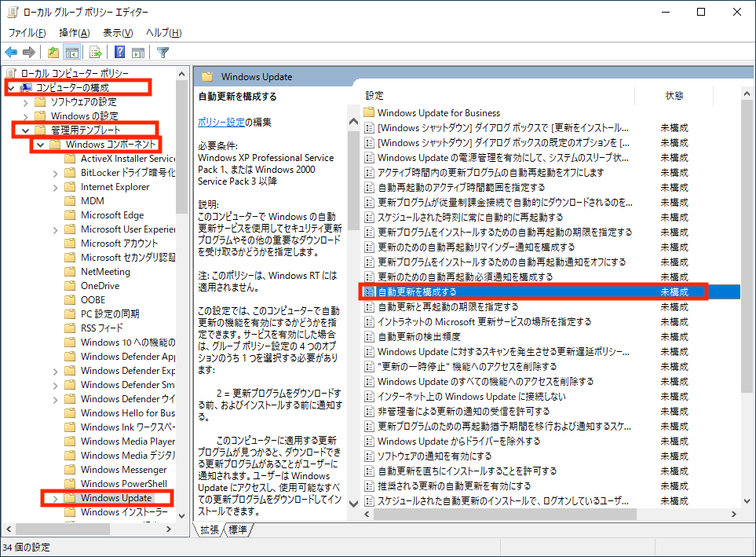Toggle the Show/Hide Console Tree toolbar icon
Image resolution: width=756 pixels, height=557 pixels.
click(71, 52)
